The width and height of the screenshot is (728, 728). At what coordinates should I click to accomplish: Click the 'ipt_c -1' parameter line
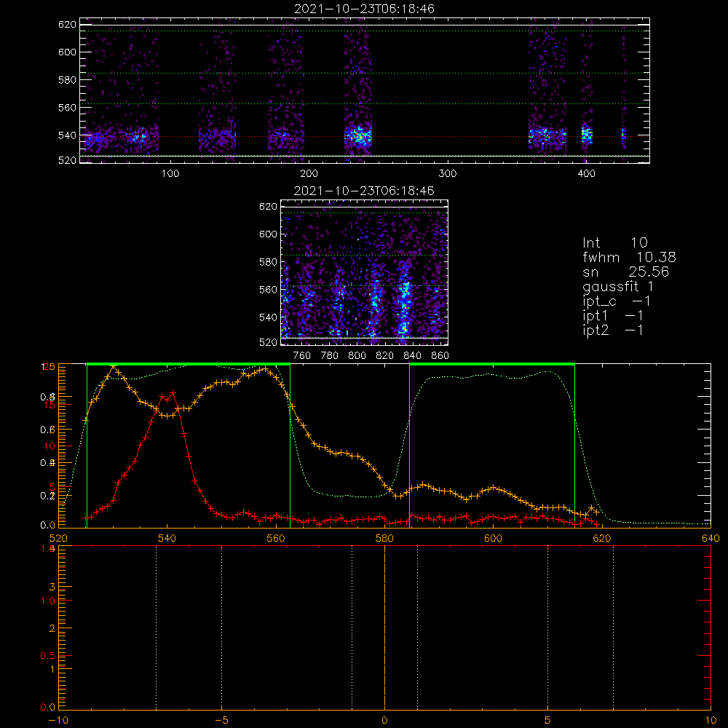617,302
